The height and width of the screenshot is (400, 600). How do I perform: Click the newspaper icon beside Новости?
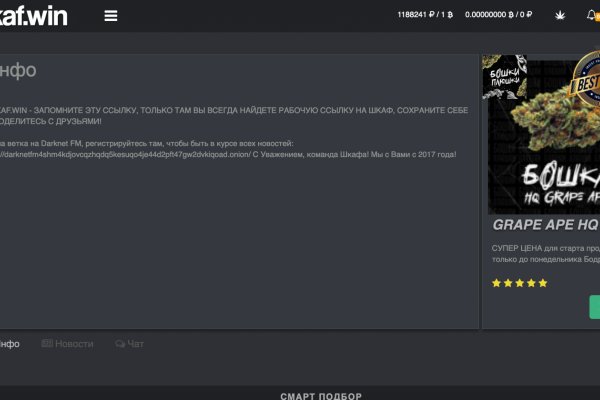[x=47, y=344]
